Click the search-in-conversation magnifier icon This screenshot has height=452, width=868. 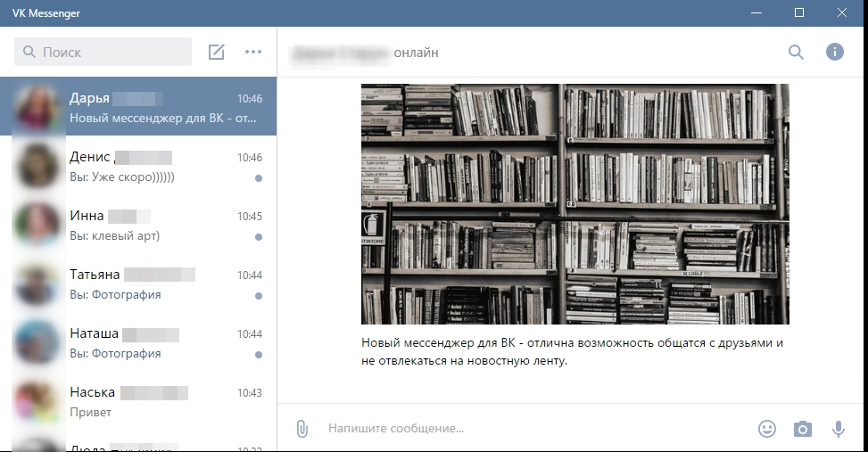tap(796, 52)
